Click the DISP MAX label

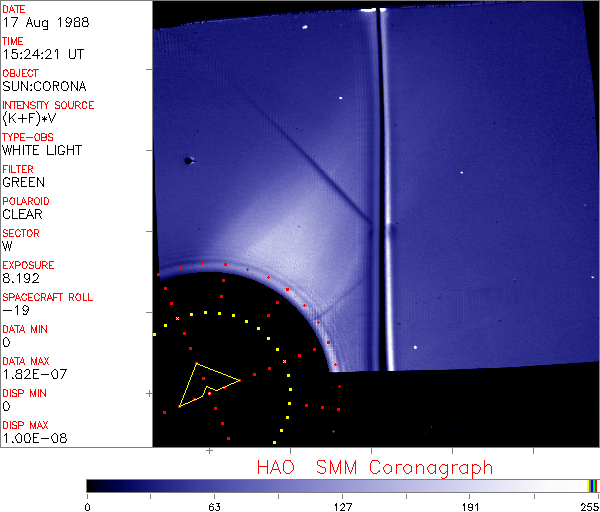point(25,425)
